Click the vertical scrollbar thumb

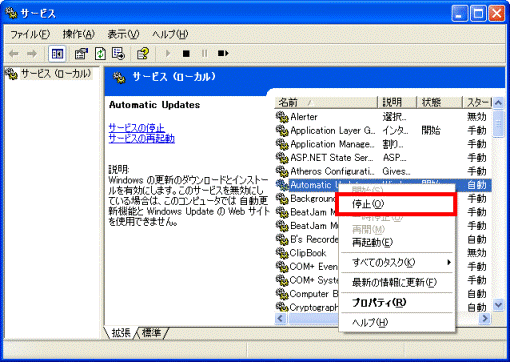tap(498, 123)
